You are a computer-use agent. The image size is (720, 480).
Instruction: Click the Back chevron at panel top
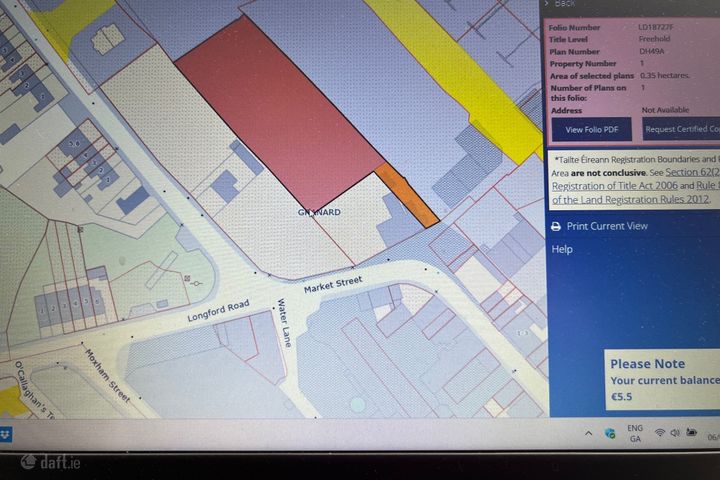tap(546, 4)
